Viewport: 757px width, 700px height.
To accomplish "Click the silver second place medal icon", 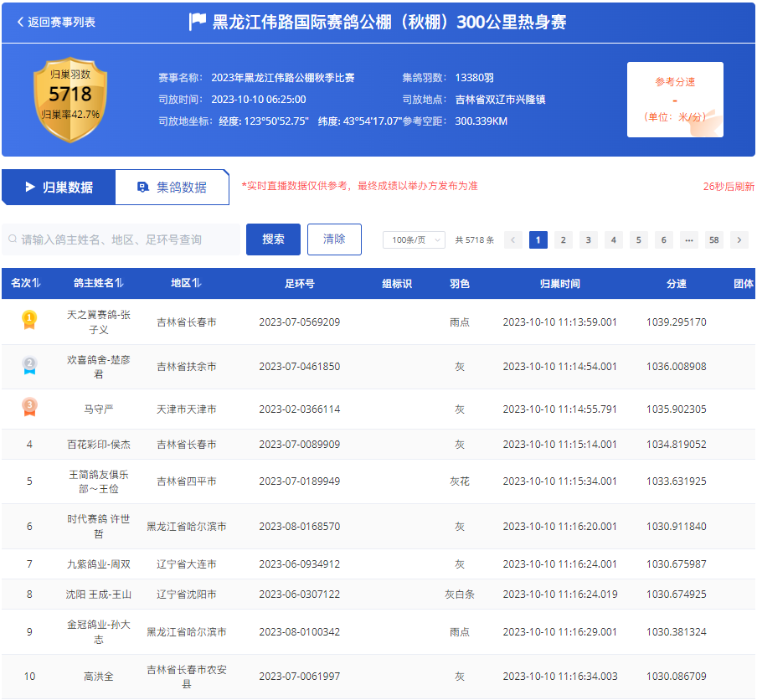I will [x=29, y=364].
